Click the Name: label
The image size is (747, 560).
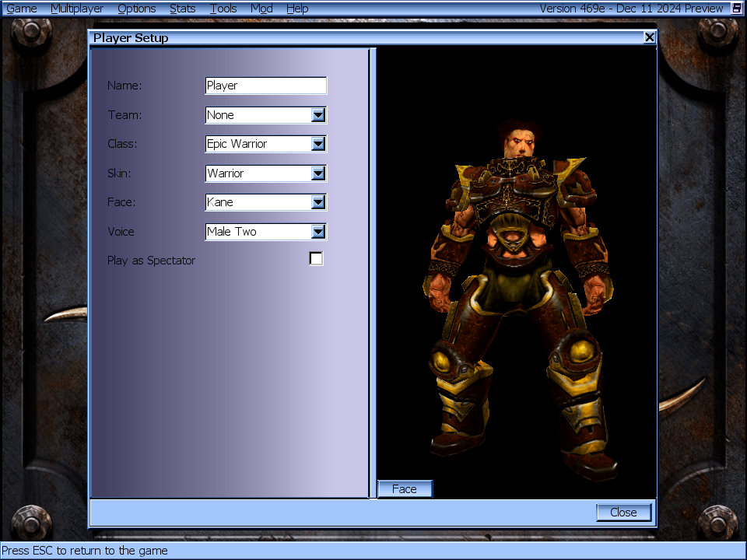[x=124, y=86]
